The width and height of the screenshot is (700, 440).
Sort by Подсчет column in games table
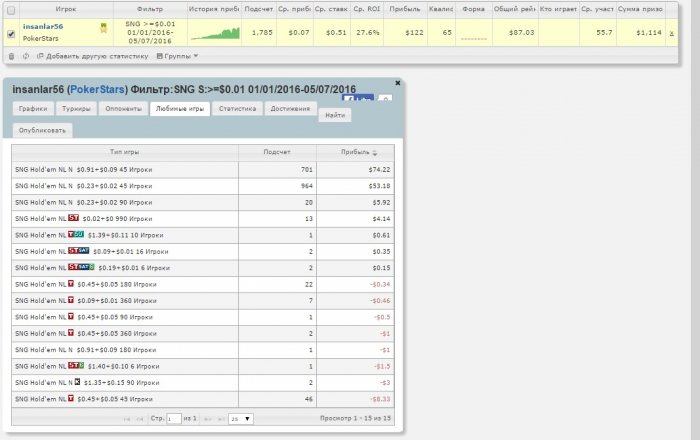click(x=277, y=152)
